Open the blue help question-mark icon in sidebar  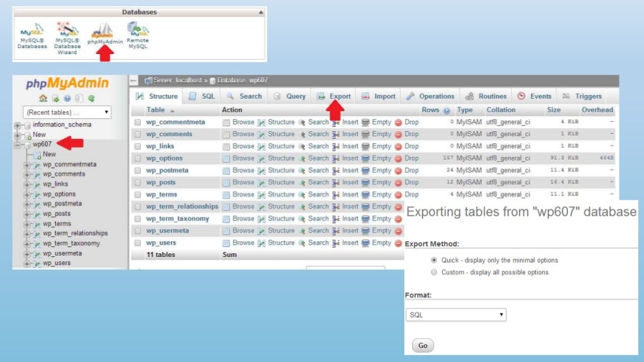click(67, 99)
